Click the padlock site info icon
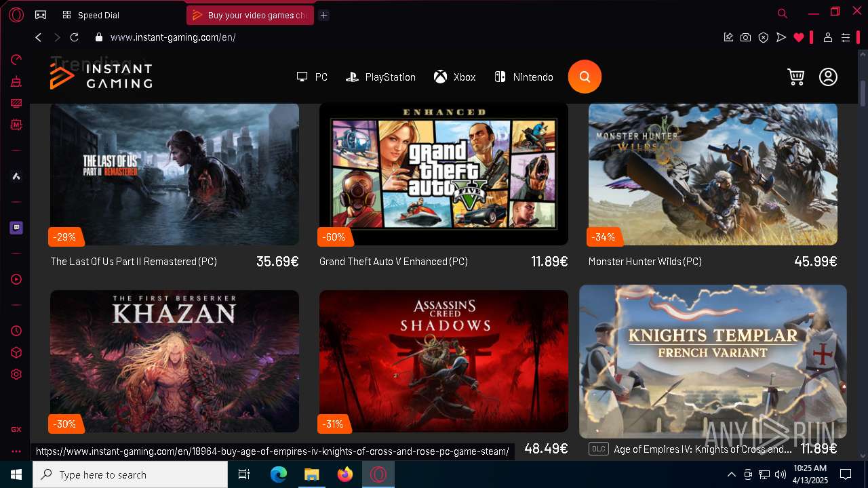 tap(99, 37)
